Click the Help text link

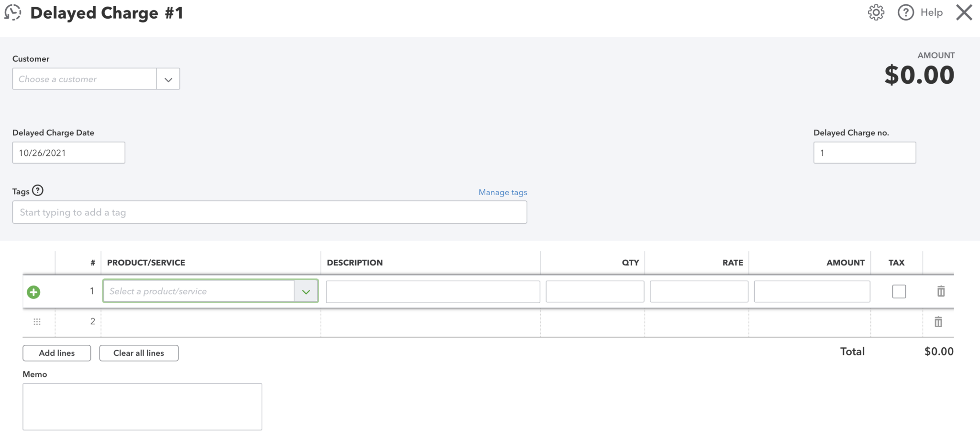(931, 12)
